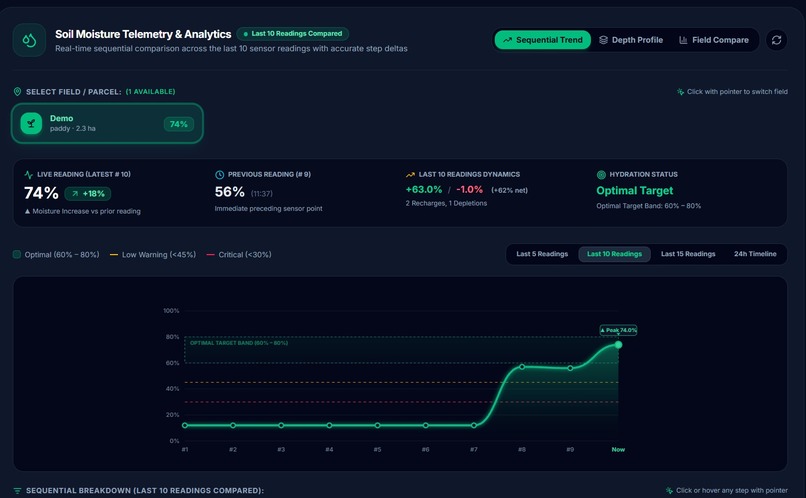Select the Sequential Trend view
This screenshot has width=806, height=498.
point(543,40)
